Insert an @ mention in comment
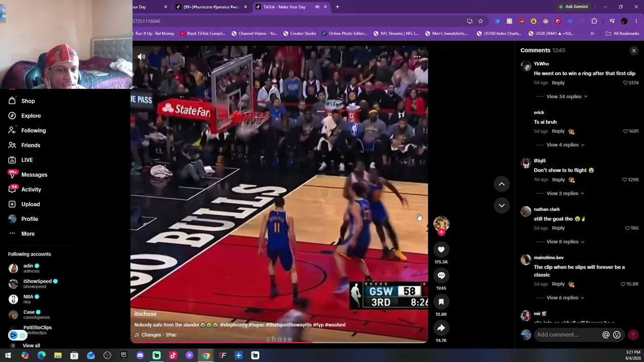The image size is (644, 362). tap(606, 335)
